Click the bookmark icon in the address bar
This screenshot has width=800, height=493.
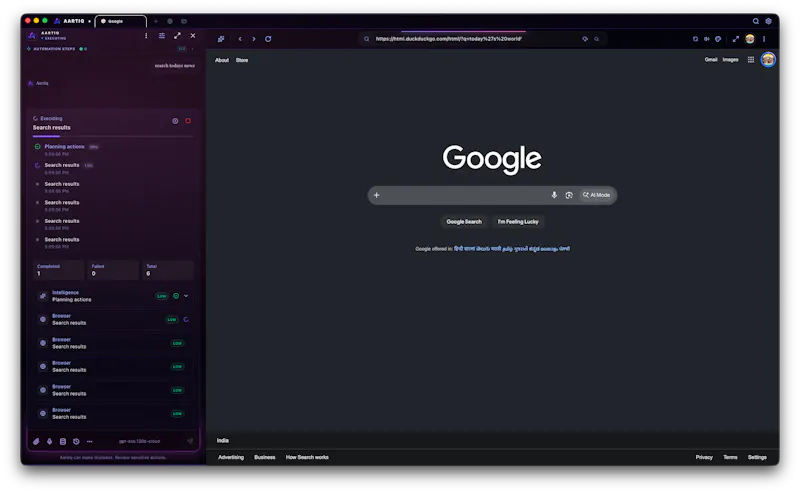[x=585, y=39]
